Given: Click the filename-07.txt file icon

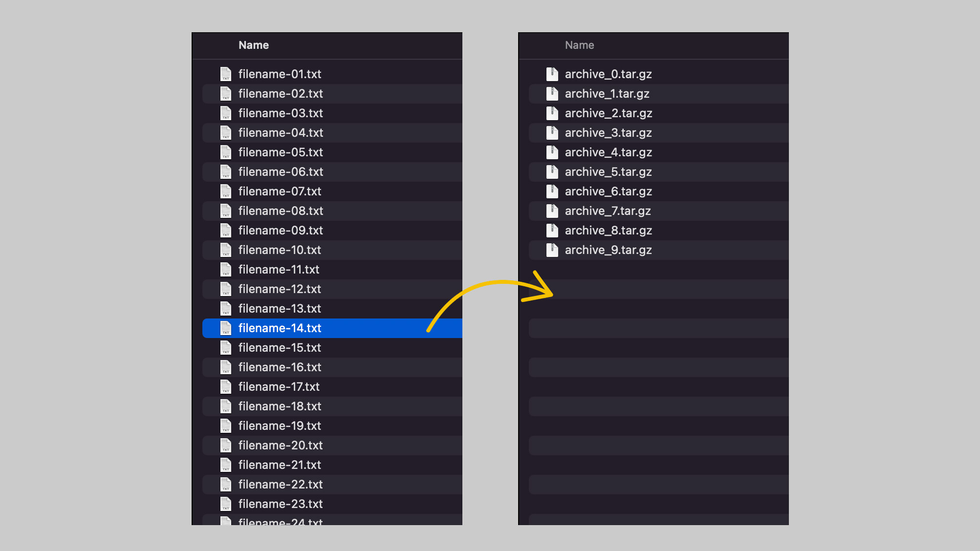Looking at the screenshot, I should click(226, 191).
